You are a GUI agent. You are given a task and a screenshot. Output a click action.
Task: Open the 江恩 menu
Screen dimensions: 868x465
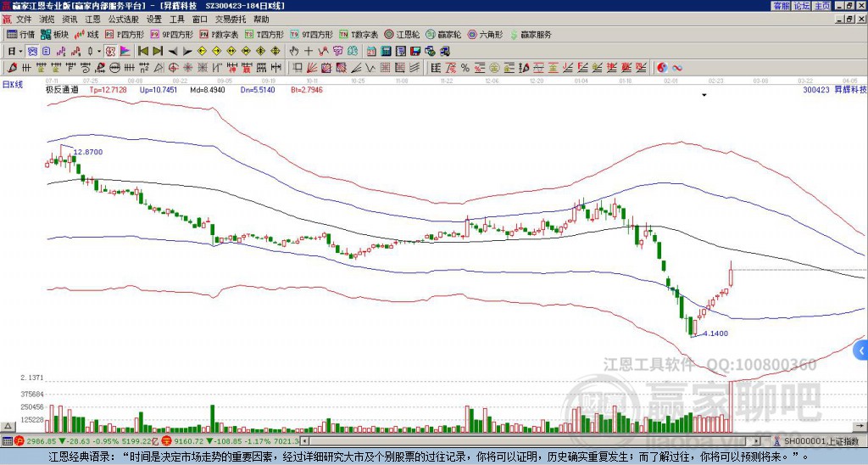click(x=92, y=20)
